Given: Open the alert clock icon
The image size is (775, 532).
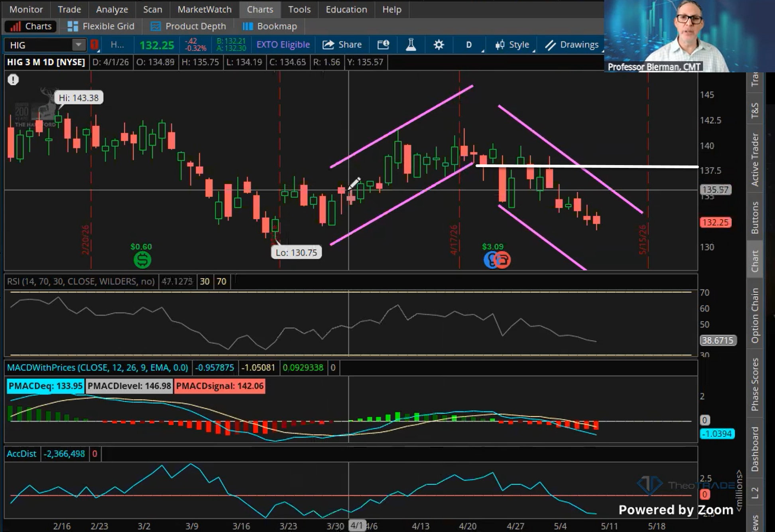Looking at the screenshot, I should [x=383, y=45].
